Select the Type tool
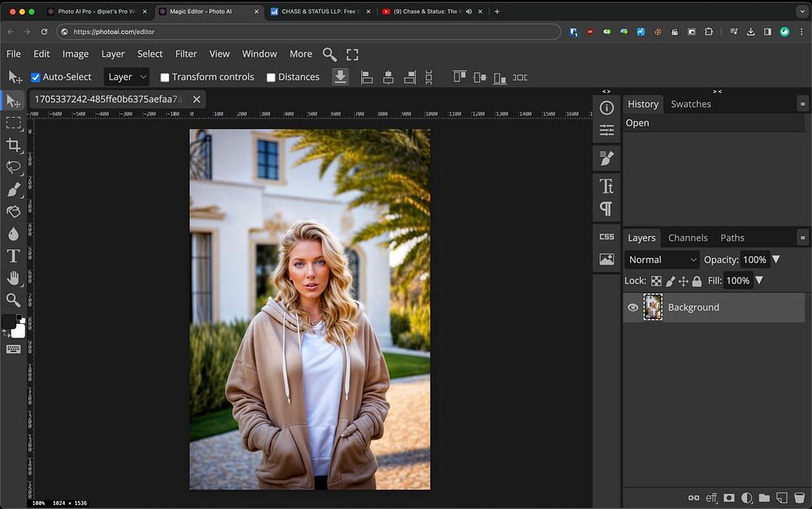The width and height of the screenshot is (812, 509). click(14, 256)
